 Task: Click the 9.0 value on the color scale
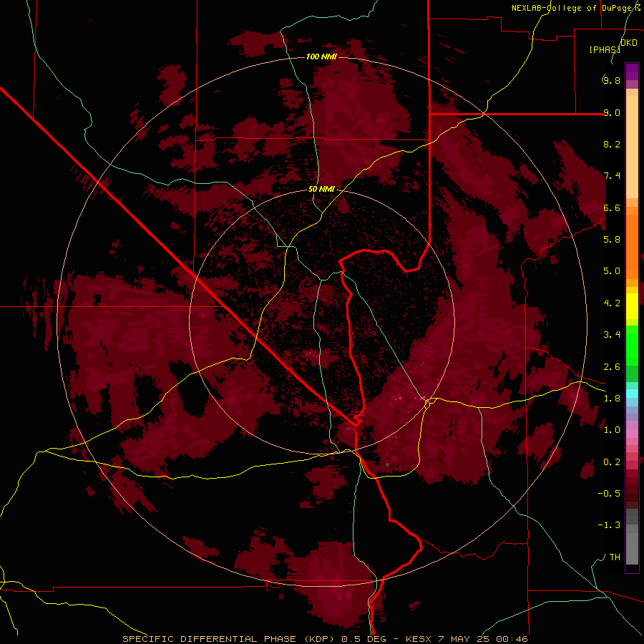(x=612, y=112)
